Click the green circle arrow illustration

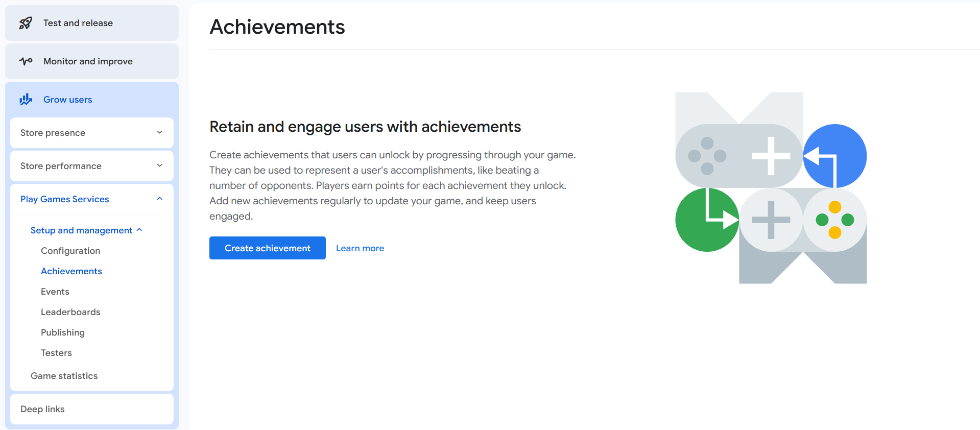click(707, 220)
